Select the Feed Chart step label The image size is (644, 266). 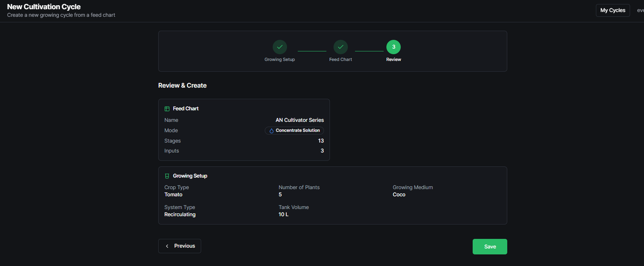[x=341, y=60]
